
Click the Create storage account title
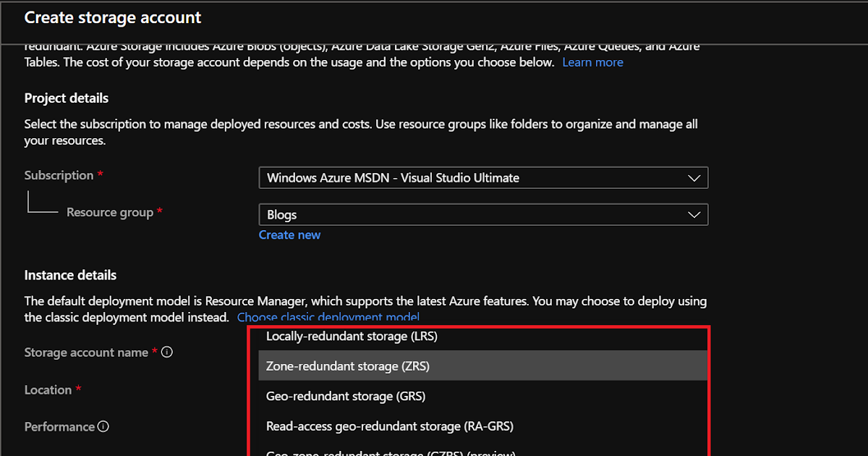tap(112, 17)
